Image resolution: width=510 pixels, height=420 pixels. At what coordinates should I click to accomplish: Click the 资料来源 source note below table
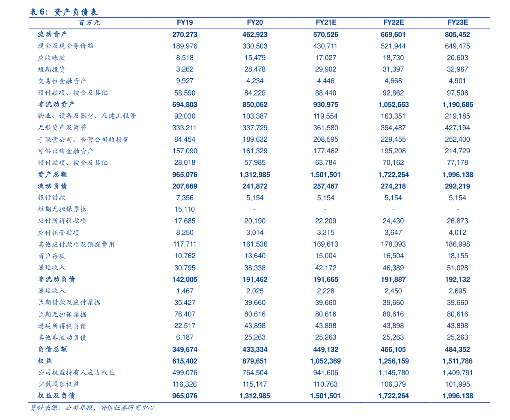click(92, 408)
